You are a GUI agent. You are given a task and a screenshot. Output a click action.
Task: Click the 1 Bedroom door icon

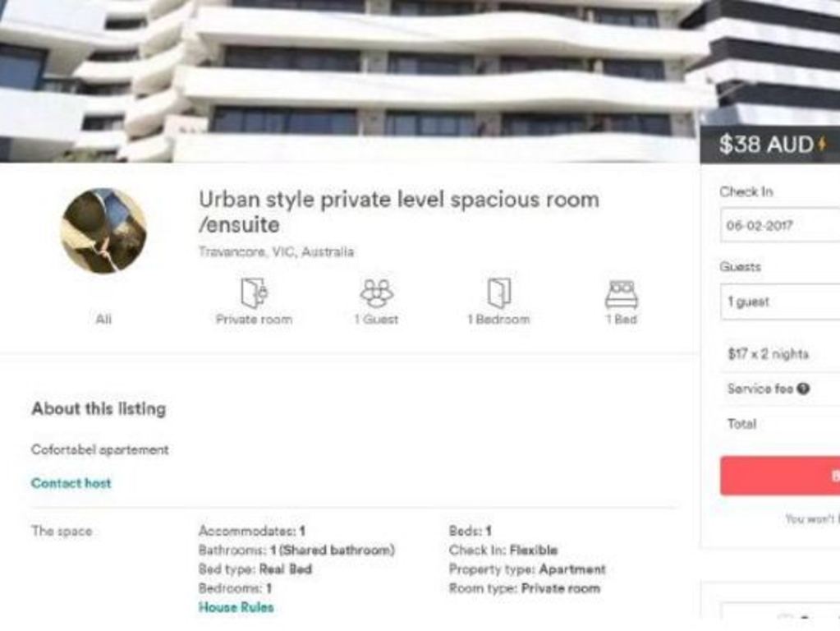tap(498, 292)
